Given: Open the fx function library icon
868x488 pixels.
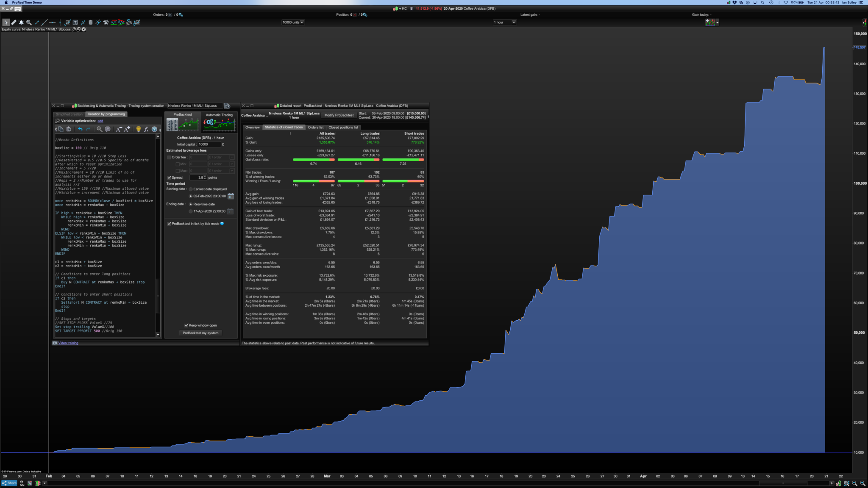Looking at the screenshot, I should point(146,129).
